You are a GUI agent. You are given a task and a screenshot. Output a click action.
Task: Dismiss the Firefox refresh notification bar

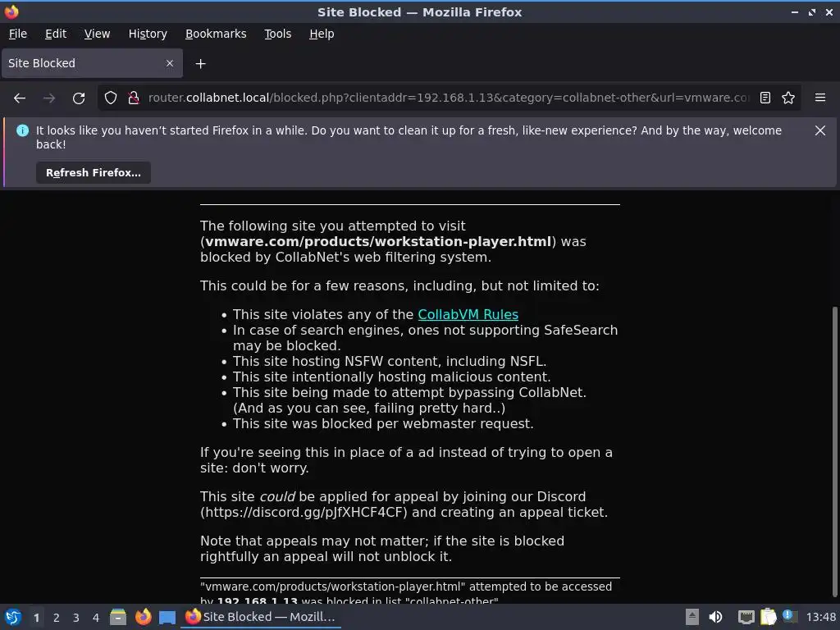820,130
